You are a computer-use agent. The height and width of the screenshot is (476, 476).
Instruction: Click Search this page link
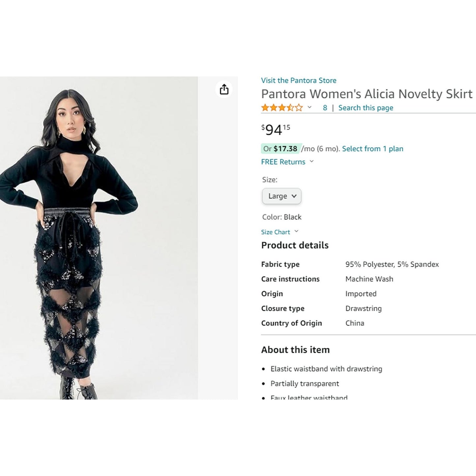click(x=366, y=108)
